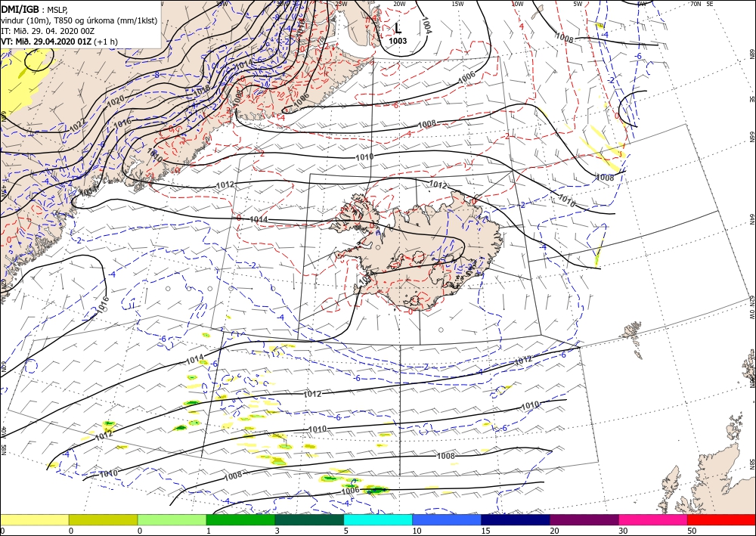The width and height of the screenshot is (756, 536).
Task: Click the '1003' low pressure value
Action: [398, 41]
